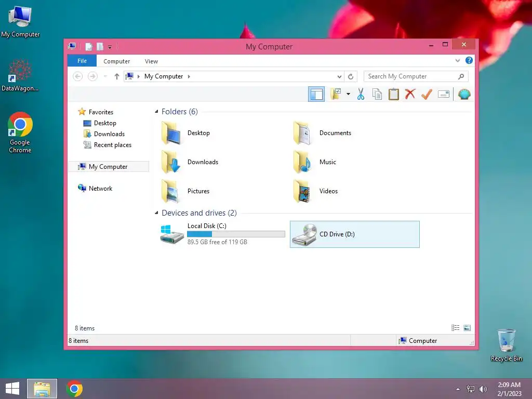Collapse the Devices and drives (2) group
This screenshot has width=532, height=399.
(x=156, y=212)
